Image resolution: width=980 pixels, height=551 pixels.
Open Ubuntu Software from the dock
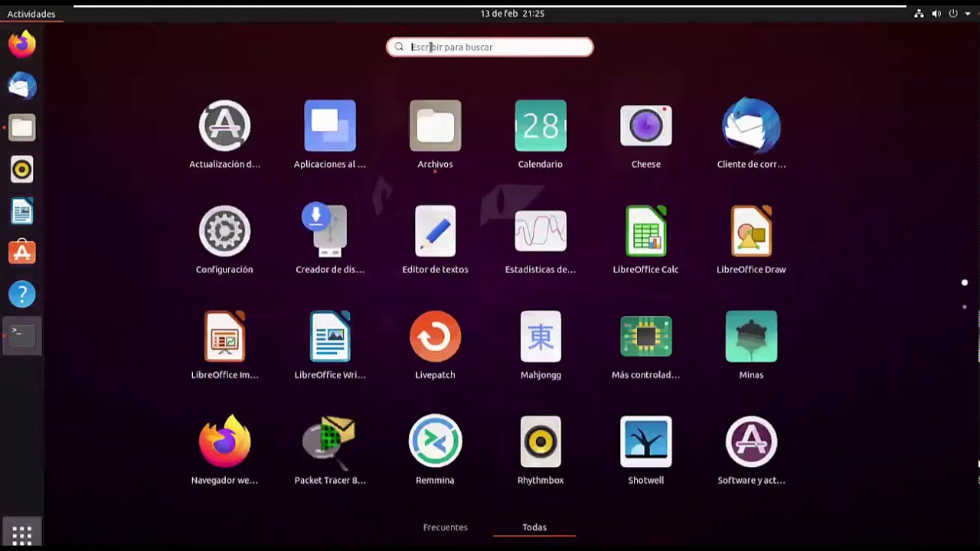pos(21,253)
